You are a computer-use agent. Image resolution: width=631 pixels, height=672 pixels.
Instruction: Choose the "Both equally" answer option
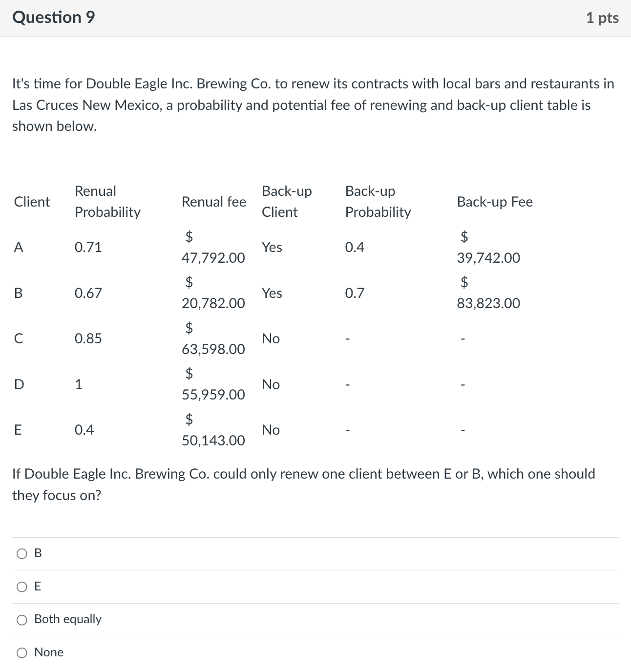pyautogui.click(x=21, y=619)
